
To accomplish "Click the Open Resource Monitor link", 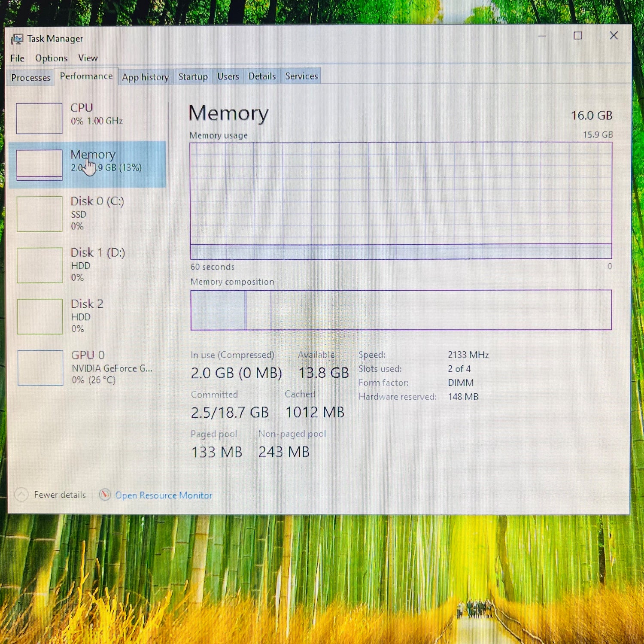I will pyautogui.click(x=164, y=495).
